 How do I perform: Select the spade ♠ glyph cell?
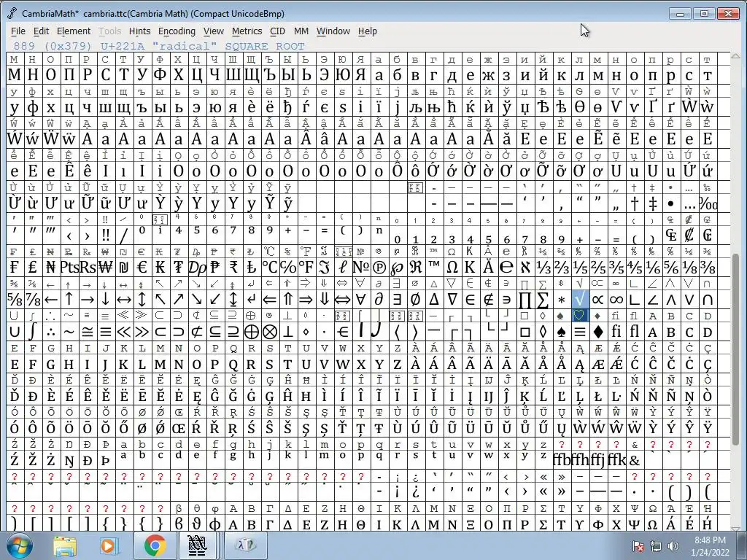tap(561, 332)
